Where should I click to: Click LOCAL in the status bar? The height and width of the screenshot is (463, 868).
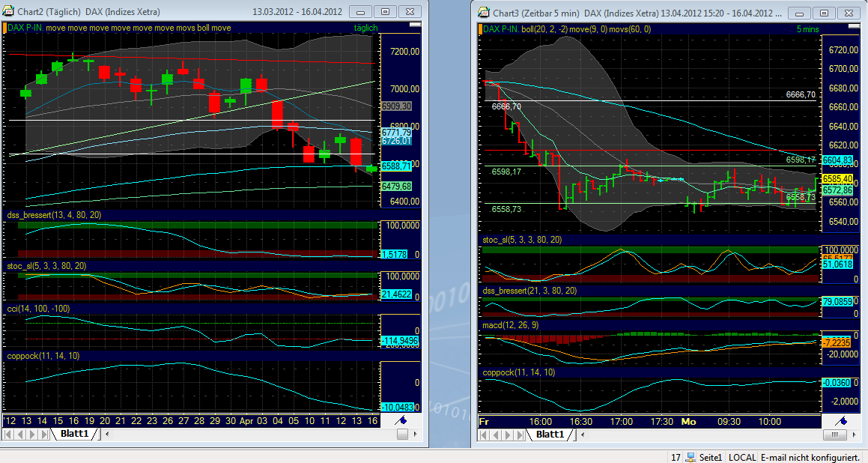pos(742,456)
